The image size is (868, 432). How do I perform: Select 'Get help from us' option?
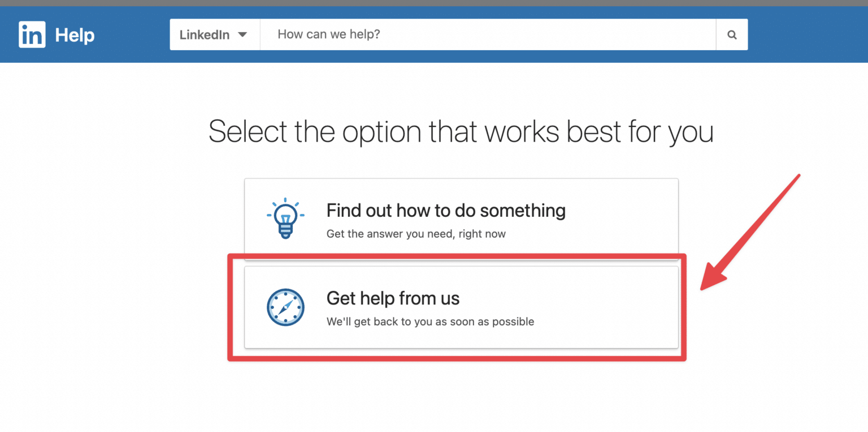point(393,298)
